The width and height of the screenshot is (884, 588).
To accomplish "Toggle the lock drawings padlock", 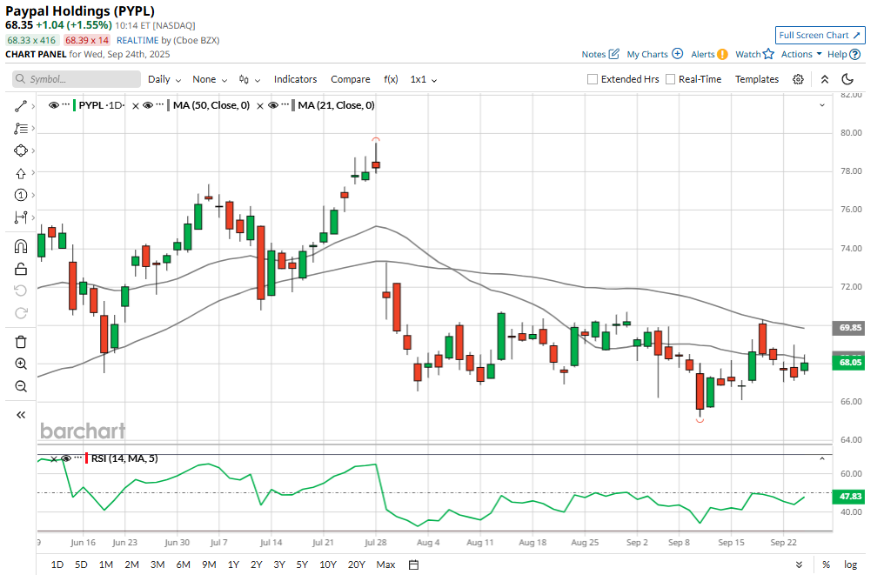I will pyautogui.click(x=21, y=269).
